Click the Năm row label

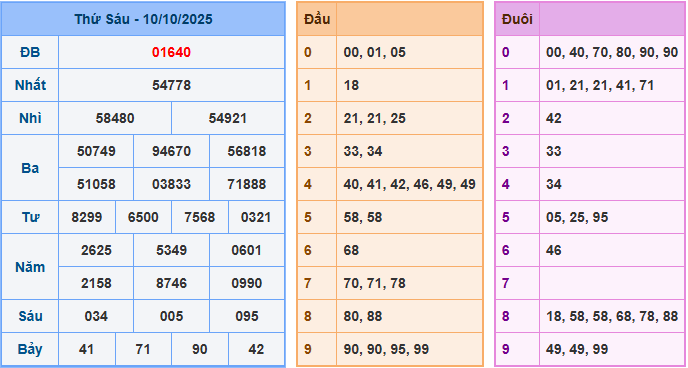30,267
